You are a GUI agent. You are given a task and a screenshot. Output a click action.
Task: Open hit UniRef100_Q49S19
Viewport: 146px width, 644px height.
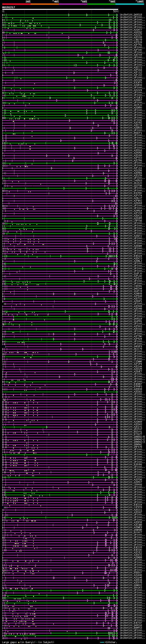click(x=131, y=319)
